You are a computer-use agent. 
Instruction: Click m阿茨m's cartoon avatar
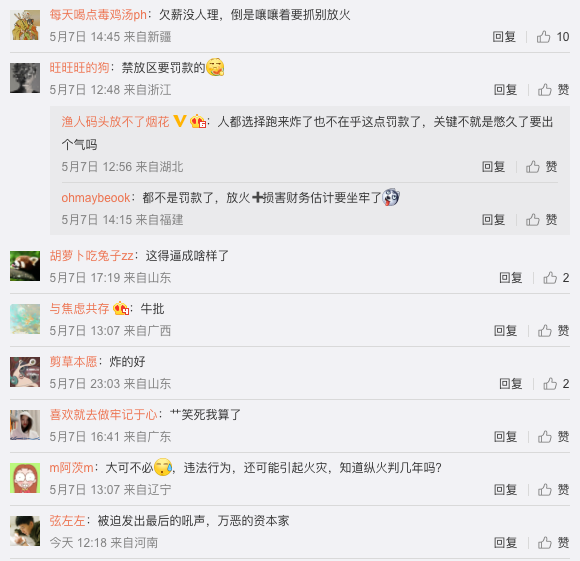(x=25, y=478)
